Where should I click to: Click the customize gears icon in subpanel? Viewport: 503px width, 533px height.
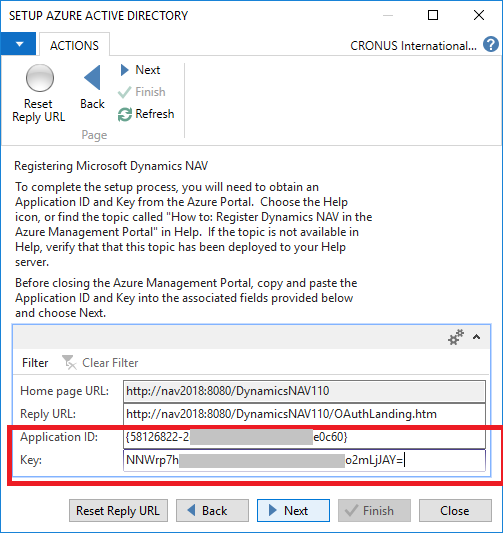pyautogui.click(x=455, y=337)
